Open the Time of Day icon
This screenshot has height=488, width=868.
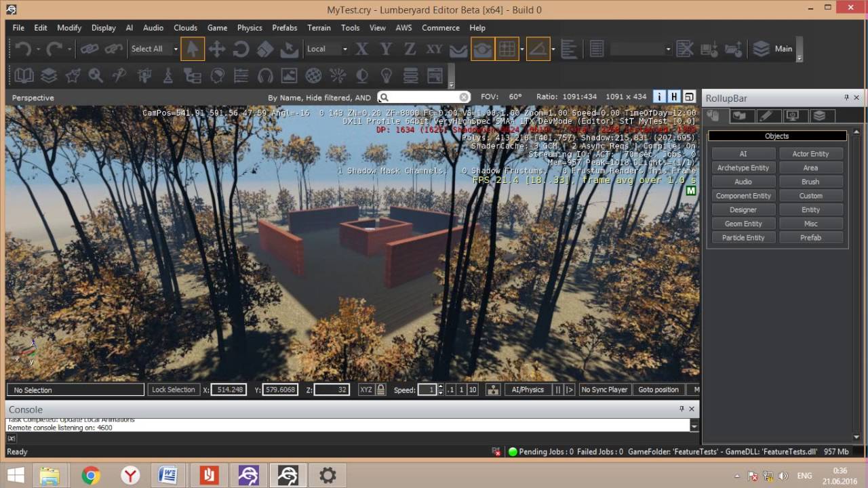click(x=362, y=75)
